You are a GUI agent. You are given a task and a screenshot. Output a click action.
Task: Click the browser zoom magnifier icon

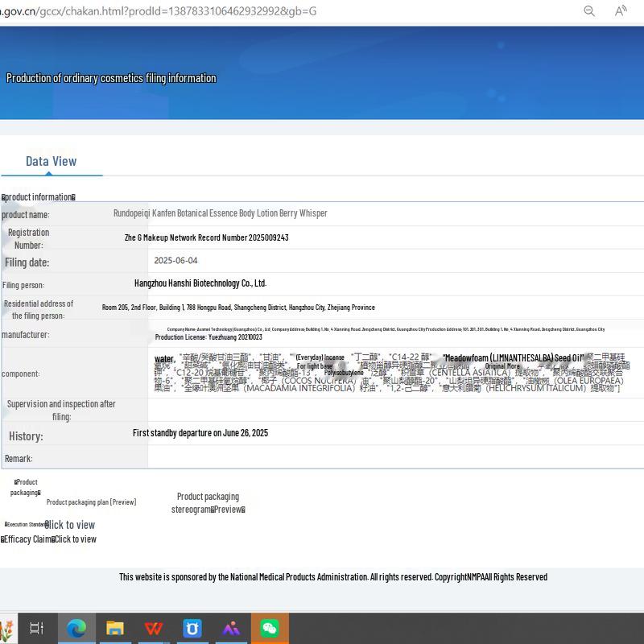click(589, 10)
